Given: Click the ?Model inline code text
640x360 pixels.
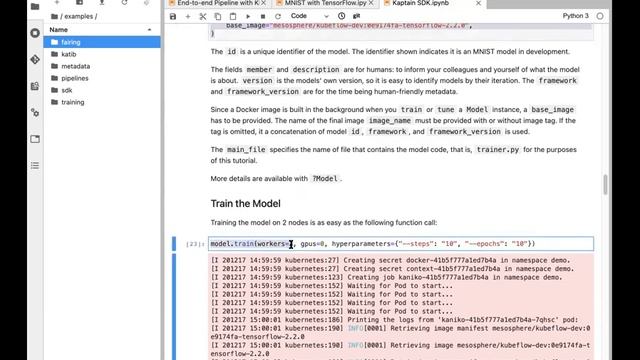Looking at the screenshot, I should click(325, 179).
